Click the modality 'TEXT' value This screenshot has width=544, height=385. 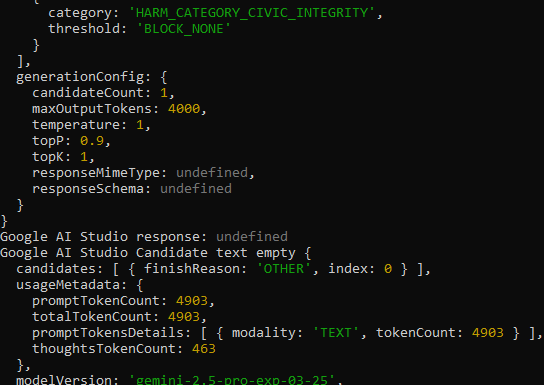pos(335,333)
